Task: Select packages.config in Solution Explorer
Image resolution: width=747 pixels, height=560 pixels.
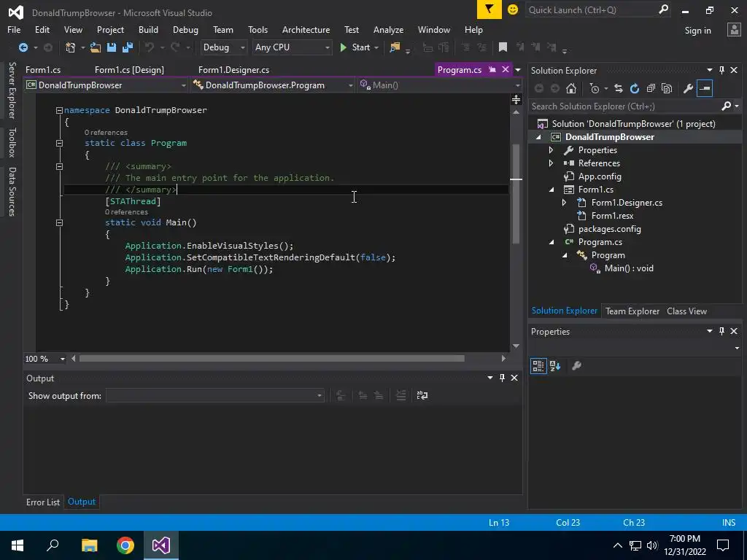Action: 609,229
